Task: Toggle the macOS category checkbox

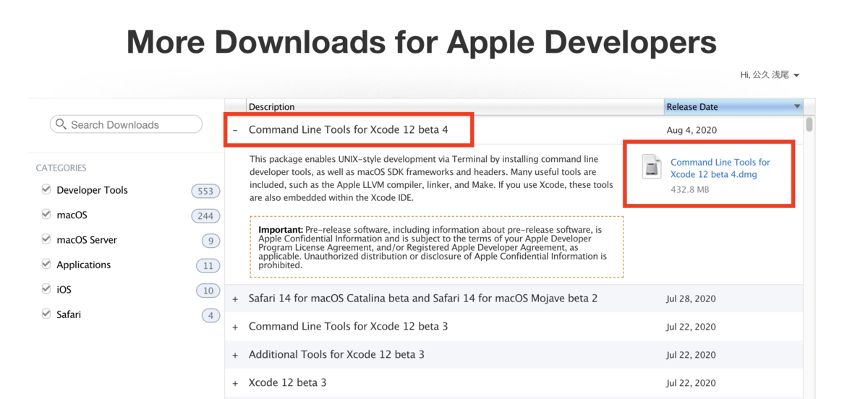Action: click(46, 215)
